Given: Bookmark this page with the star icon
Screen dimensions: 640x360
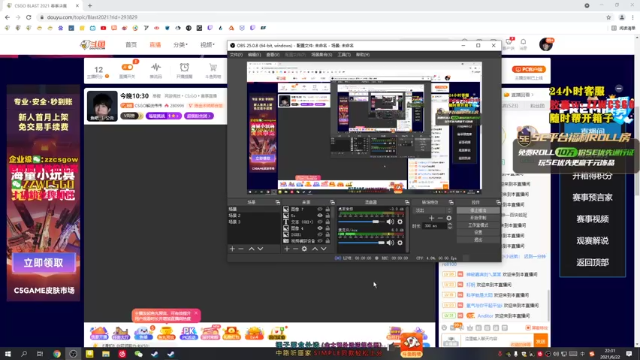Looking at the screenshot, I should click(609, 17).
